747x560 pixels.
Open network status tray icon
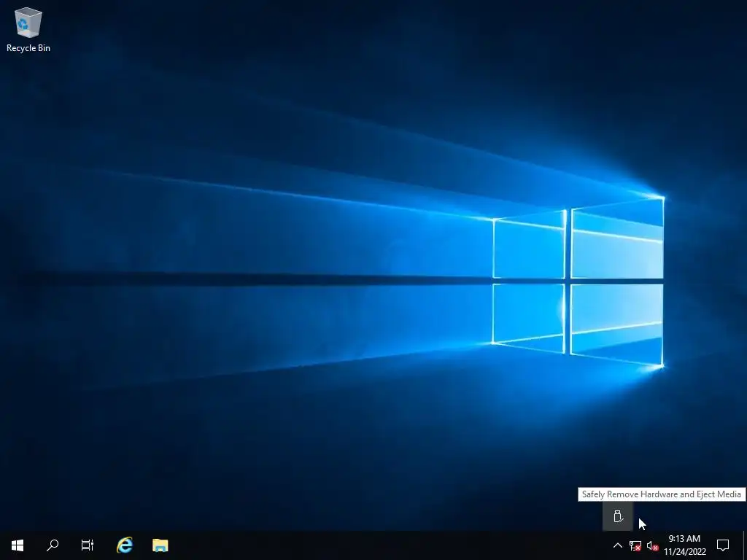click(x=635, y=545)
